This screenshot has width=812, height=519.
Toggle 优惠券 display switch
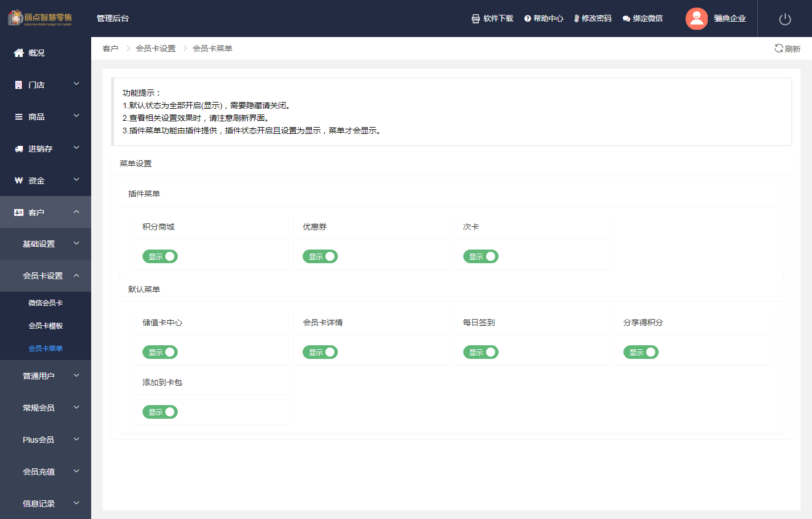pyautogui.click(x=320, y=256)
